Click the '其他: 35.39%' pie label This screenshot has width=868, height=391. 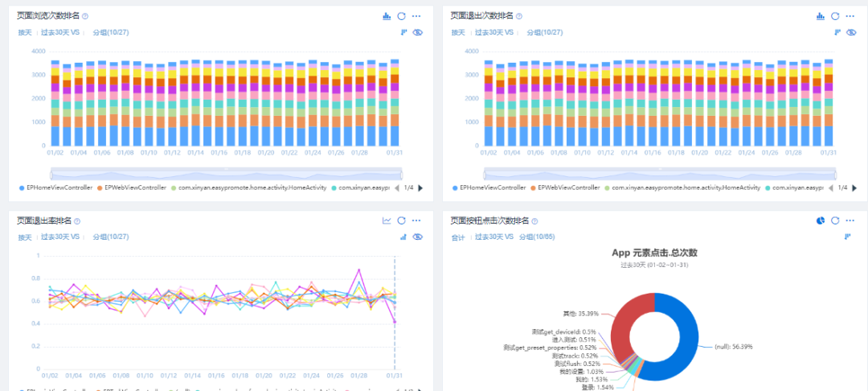tap(580, 314)
